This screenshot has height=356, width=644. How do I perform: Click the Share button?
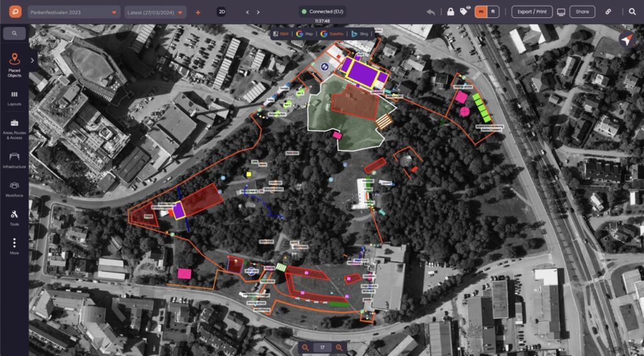coord(582,12)
